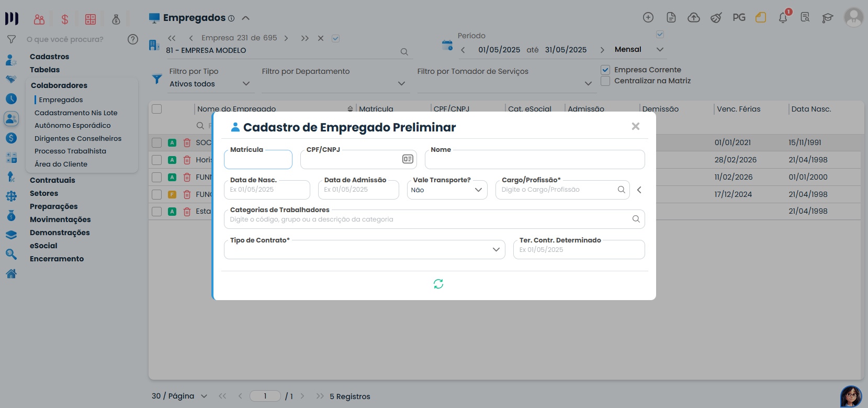This screenshot has width=868, height=408.
Task: Click the graduation cap icon
Action: click(827, 18)
